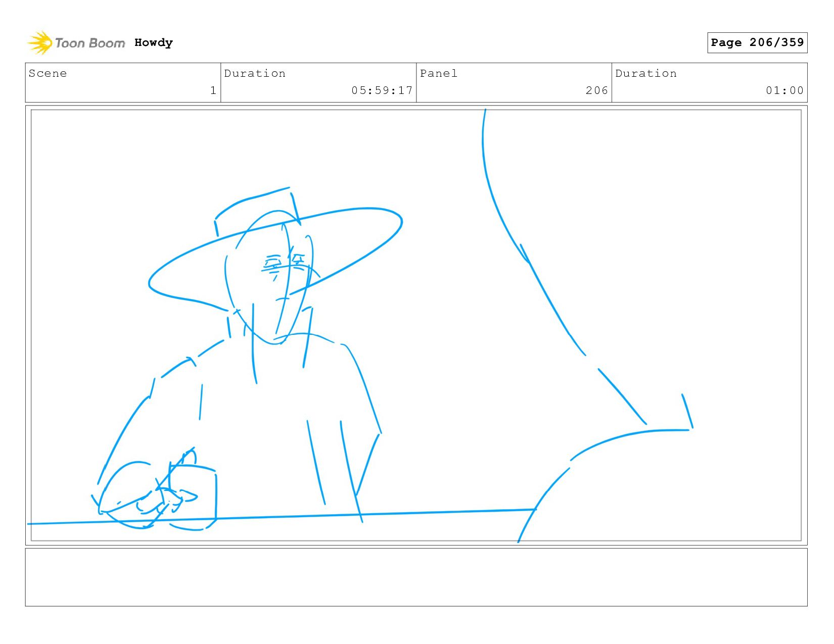The width and height of the screenshot is (834, 644).
Task: Click the Toon Boom logo icon
Action: pos(40,43)
